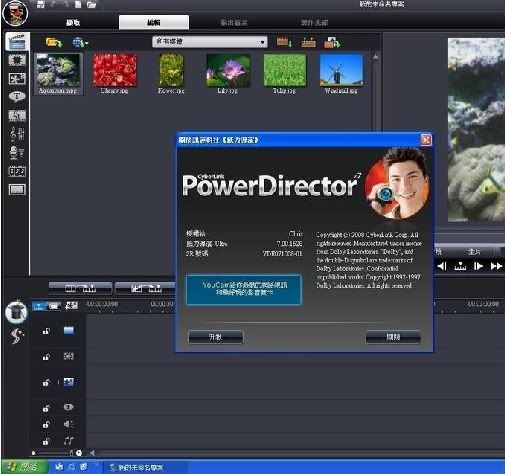Click 關閉 close button in About dialog
The height and width of the screenshot is (474, 505).
pyautogui.click(x=393, y=337)
